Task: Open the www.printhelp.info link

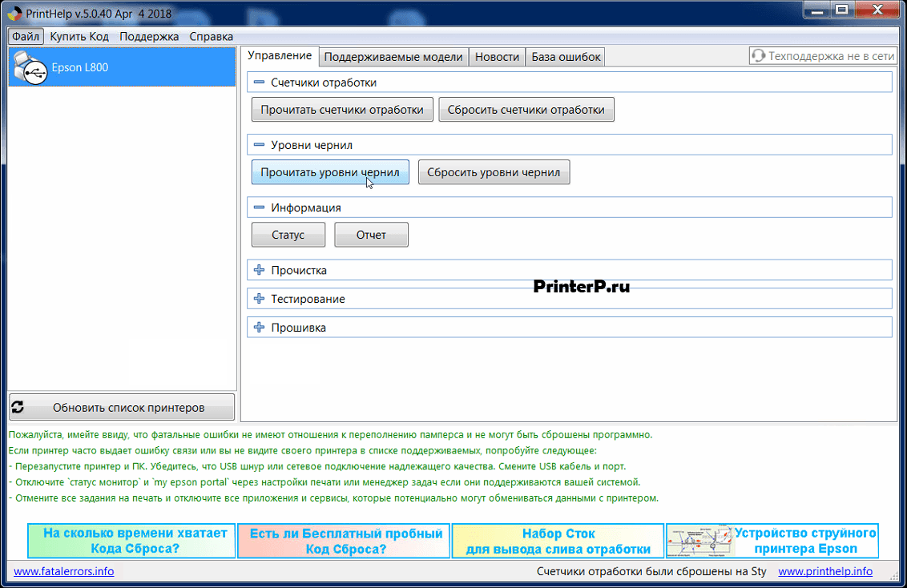Action: pyautogui.click(x=825, y=571)
